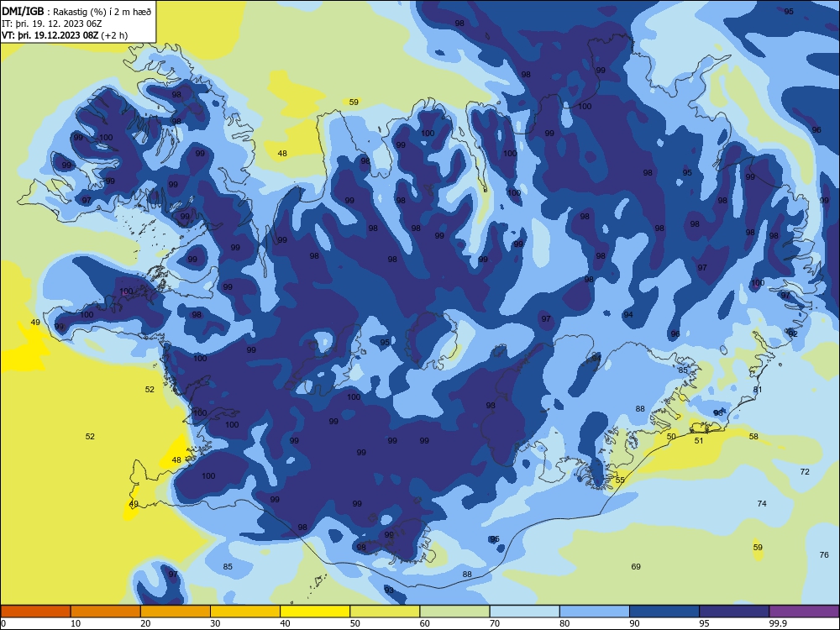840x630 pixels.
Task: Pick the medium blue 80–90 legend swatch
Action: pyautogui.click(x=595, y=612)
